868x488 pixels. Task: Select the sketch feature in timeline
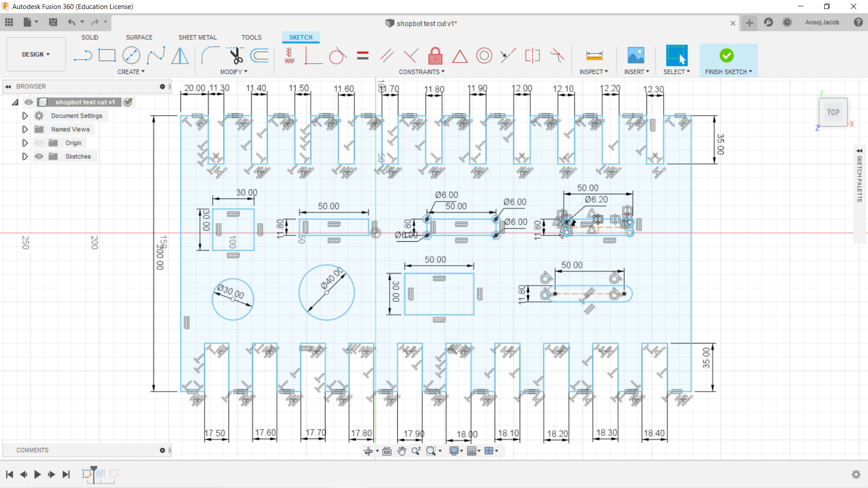pos(86,474)
